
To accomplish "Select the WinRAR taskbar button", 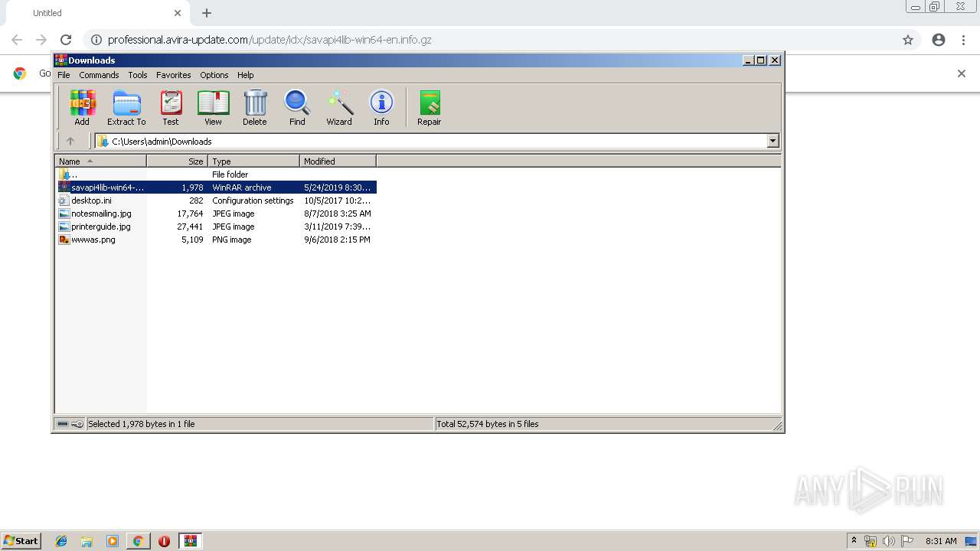I will (x=191, y=541).
